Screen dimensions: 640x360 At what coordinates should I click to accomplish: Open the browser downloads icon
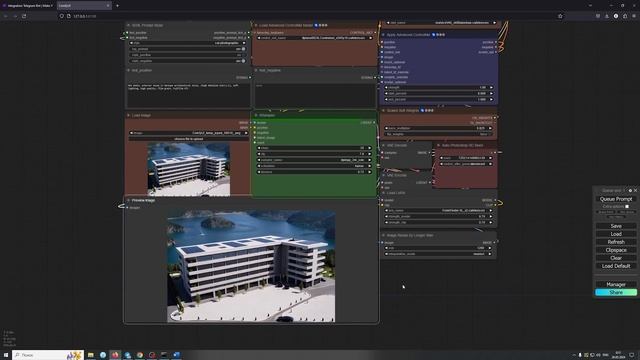click(607, 16)
